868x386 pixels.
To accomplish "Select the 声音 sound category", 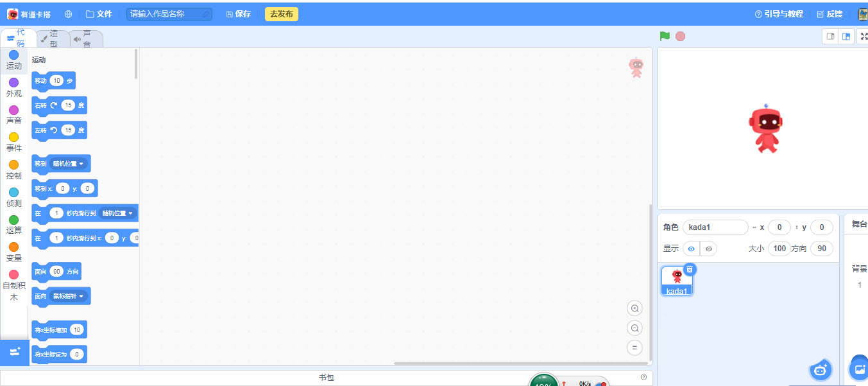I will (x=14, y=115).
